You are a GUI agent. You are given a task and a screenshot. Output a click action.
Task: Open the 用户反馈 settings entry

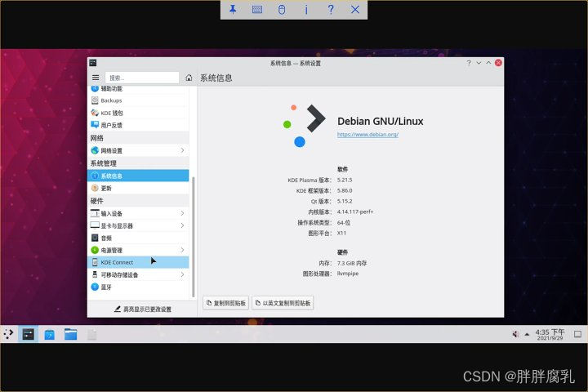click(x=138, y=125)
